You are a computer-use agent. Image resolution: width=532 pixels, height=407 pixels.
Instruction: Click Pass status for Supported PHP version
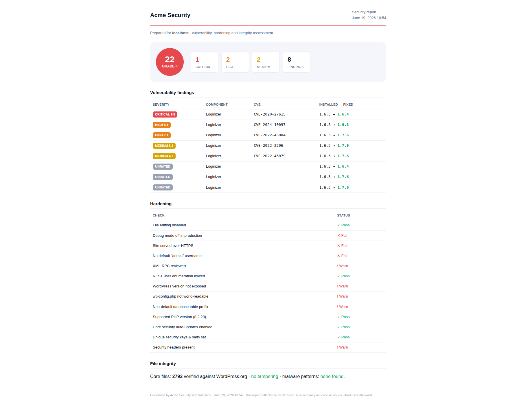point(343,317)
